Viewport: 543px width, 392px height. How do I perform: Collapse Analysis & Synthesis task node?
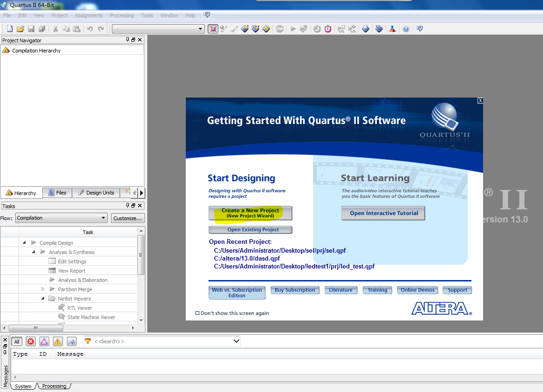33,252
